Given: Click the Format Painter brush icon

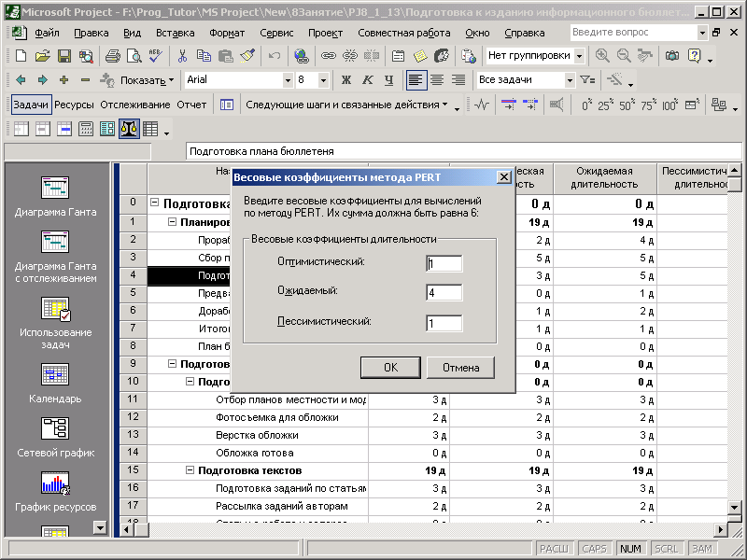Looking at the screenshot, I should click(x=247, y=56).
